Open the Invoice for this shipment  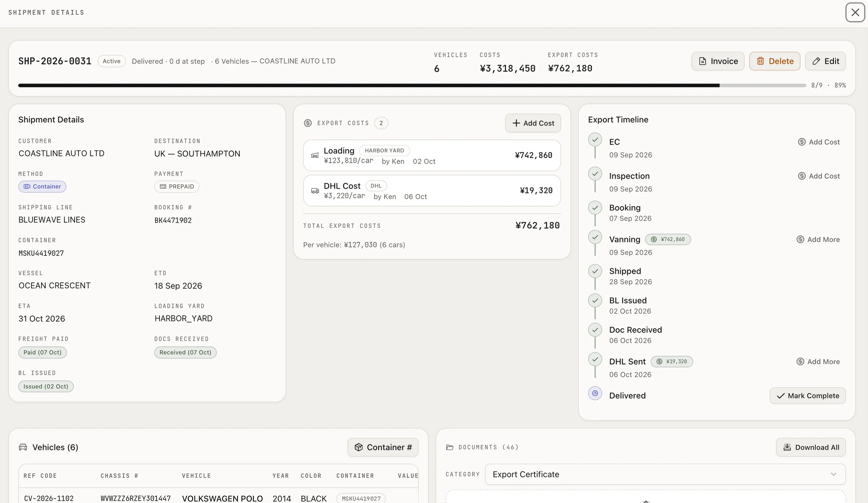(718, 61)
